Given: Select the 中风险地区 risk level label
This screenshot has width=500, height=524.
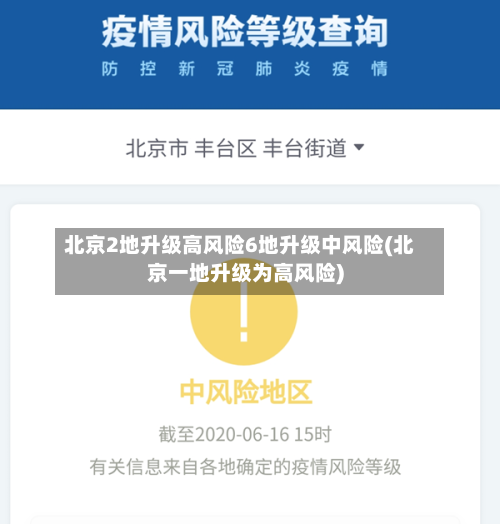Looking at the screenshot, I should (246, 392).
